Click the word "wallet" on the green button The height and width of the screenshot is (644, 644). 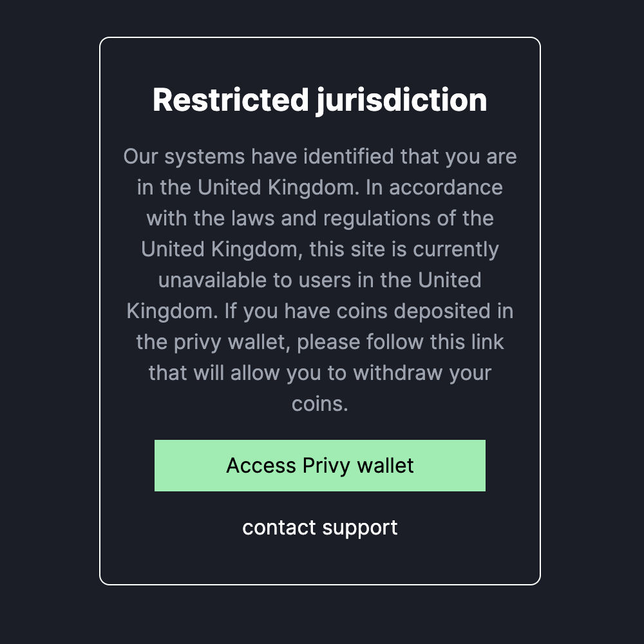385,466
